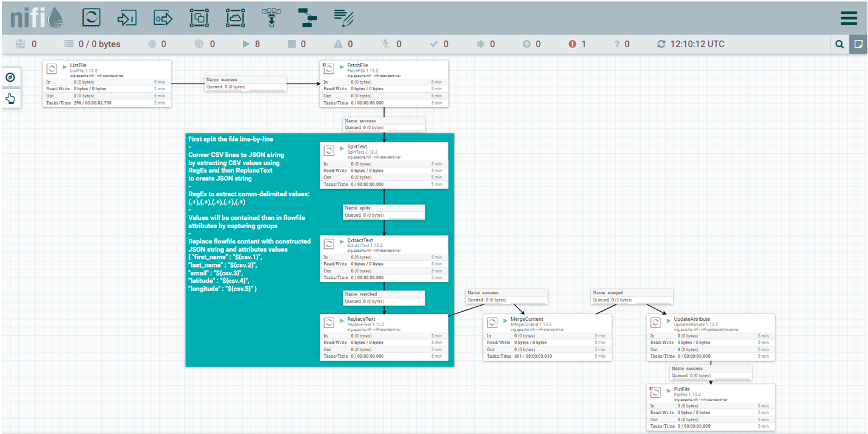Select the Process Group icon
The height and width of the screenshot is (434, 868).
click(199, 18)
